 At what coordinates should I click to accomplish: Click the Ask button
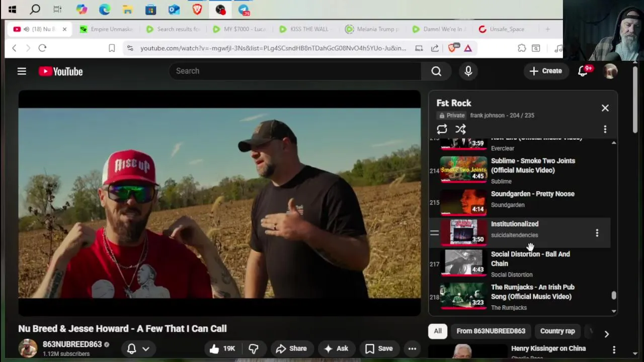pyautogui.click(x=336, y=348)
